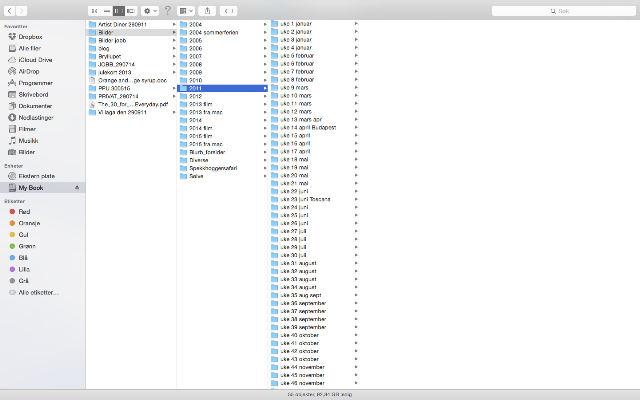The image size is (640, 400).
Task: Select the Blurb_forsider folder
Action: [x=222, y=152]
